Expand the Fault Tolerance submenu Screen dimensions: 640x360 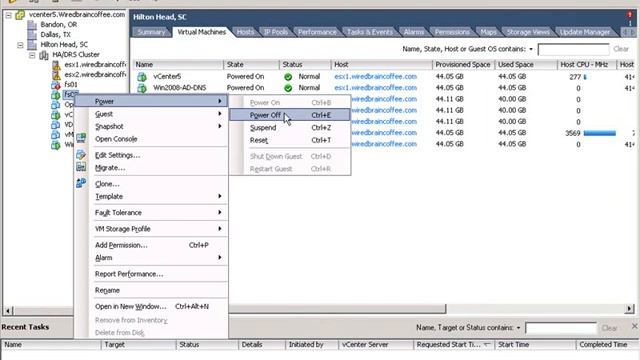(x=220, y=212)
